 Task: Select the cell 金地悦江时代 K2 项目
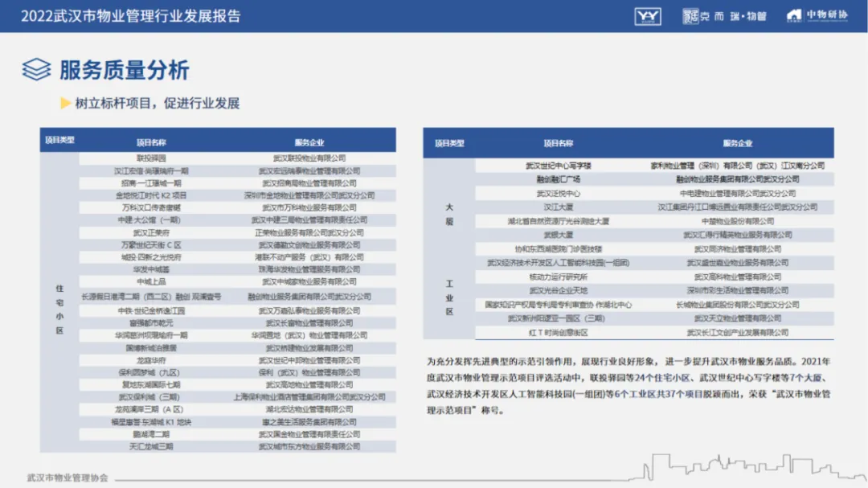[x=151, y=195]
